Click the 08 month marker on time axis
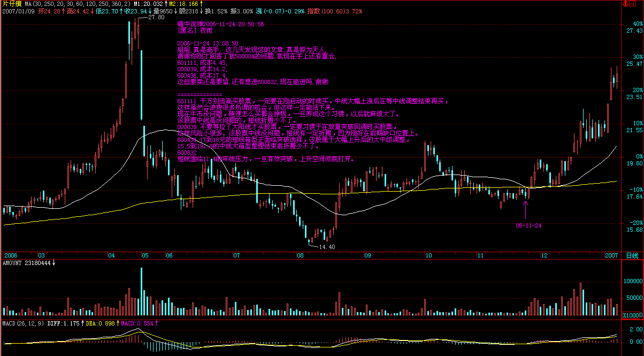This screenshot has width=644, height=356. 300,255
